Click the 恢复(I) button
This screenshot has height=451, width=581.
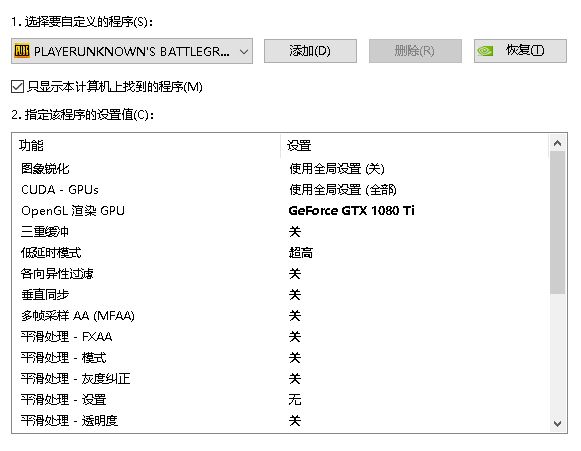(x=520, y=51)
